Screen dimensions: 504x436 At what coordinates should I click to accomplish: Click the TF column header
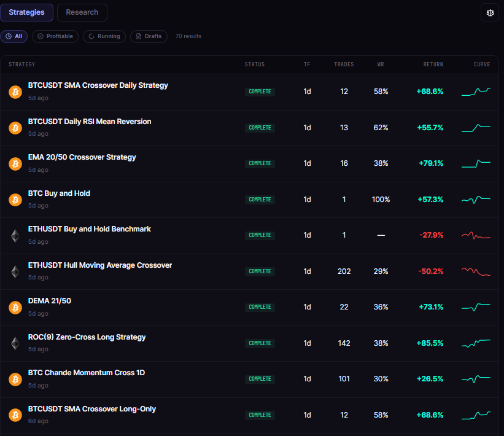point(307,64)
